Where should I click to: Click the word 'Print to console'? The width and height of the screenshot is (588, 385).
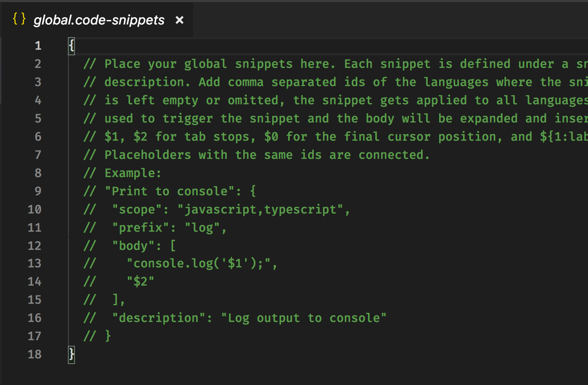coord(170,191)
